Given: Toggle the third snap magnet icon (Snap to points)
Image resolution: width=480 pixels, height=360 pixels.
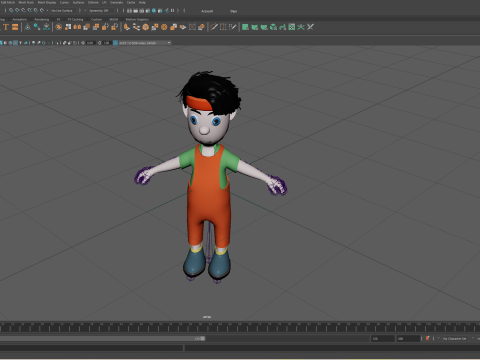Looking at the screenshot, I should click(x=23, y=11).
